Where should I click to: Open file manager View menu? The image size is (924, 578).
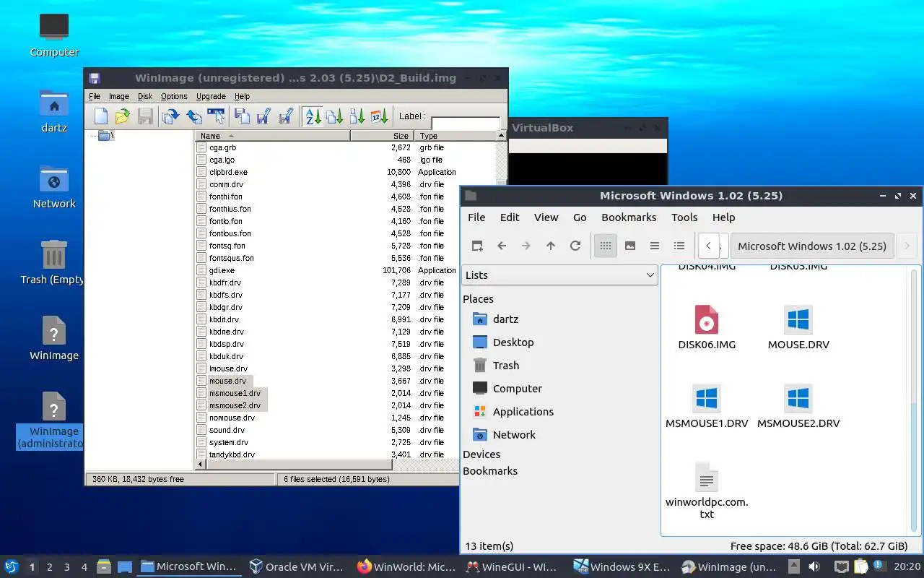pyautogui.click(x=546, y=217)
